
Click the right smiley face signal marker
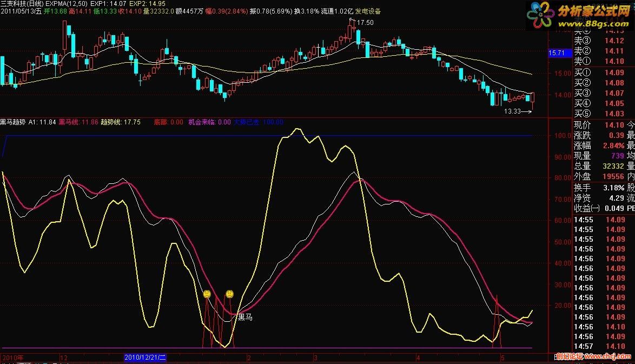(x=230, y=294)
